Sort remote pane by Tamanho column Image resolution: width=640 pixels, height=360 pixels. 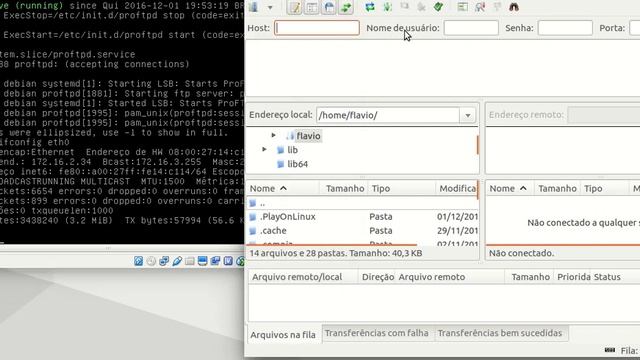tap(557, 188)
